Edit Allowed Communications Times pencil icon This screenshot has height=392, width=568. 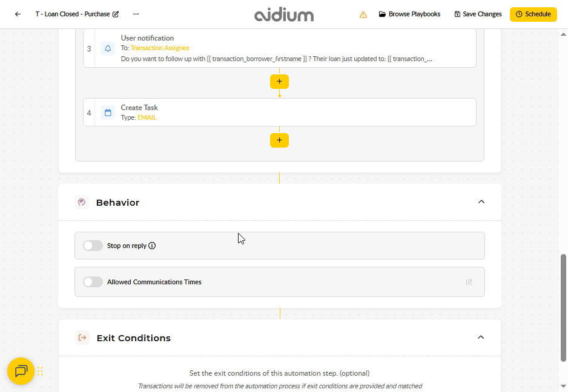[469, 282]
